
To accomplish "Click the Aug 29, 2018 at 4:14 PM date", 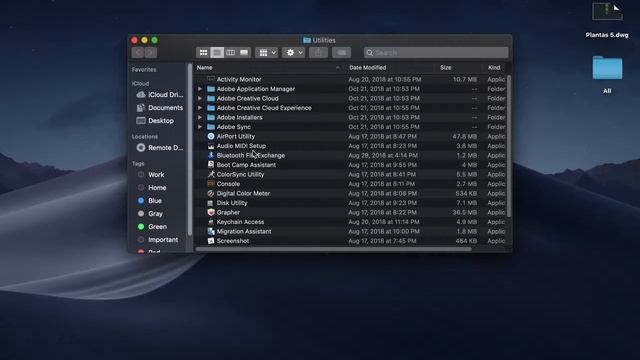I will tap(383, 155).
